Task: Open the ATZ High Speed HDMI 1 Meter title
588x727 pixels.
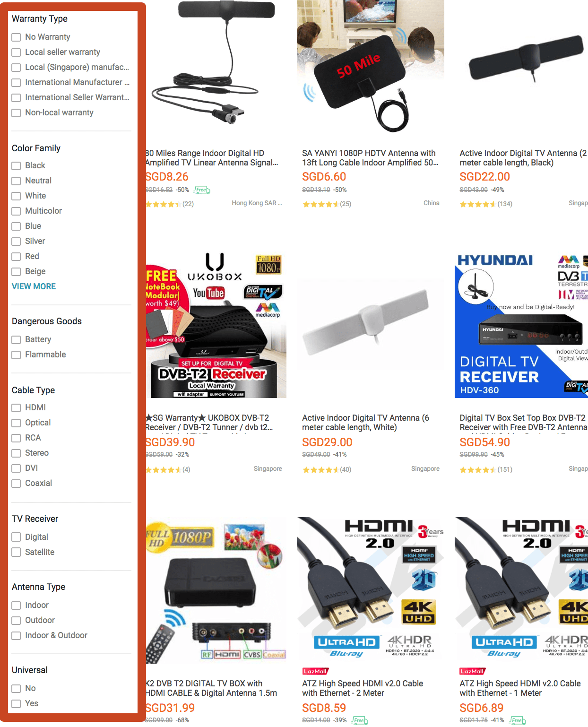Action: (520, 688)
